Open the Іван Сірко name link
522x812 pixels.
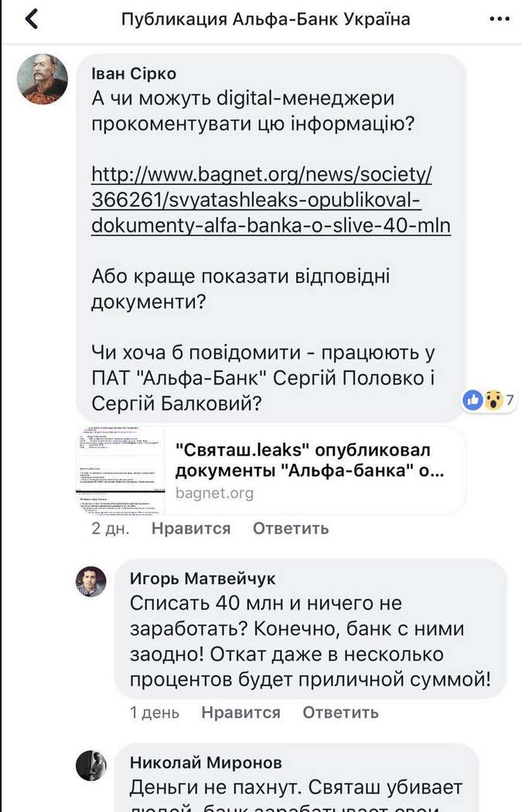[134, 73]
